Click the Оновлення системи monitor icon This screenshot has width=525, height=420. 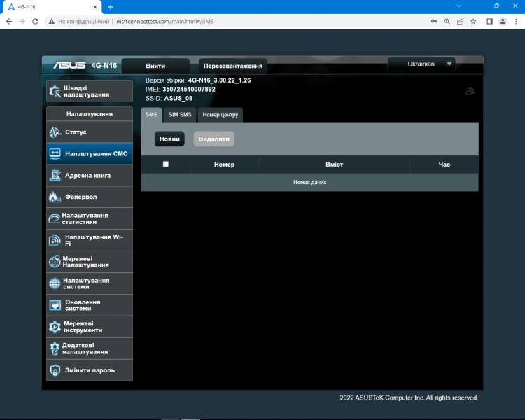click(55, 305)
